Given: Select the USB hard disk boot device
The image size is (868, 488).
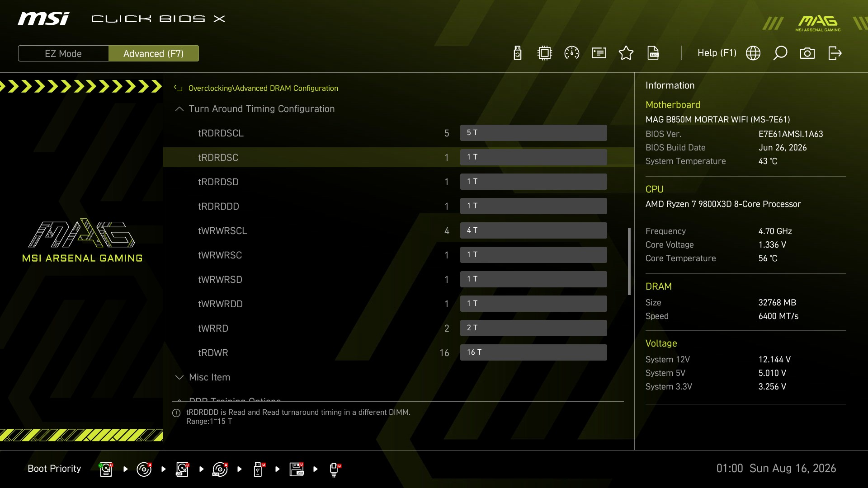Looking at the screenshot, I should 182,469.
